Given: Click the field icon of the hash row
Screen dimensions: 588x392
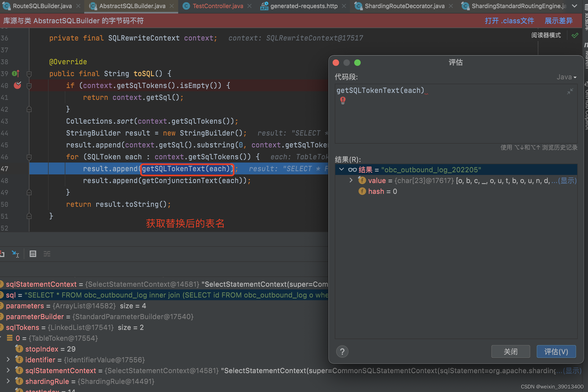Looking at the screenshot, I should point(362,191).
